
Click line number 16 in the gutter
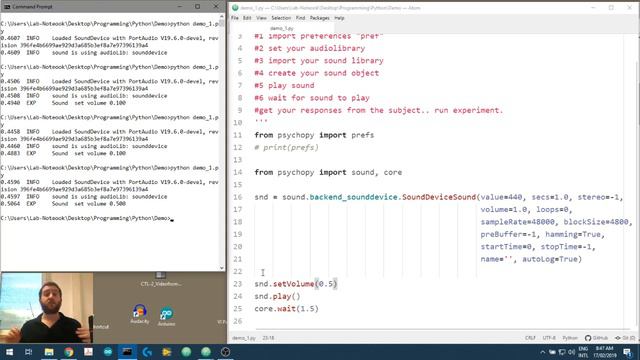pos(238,197)
